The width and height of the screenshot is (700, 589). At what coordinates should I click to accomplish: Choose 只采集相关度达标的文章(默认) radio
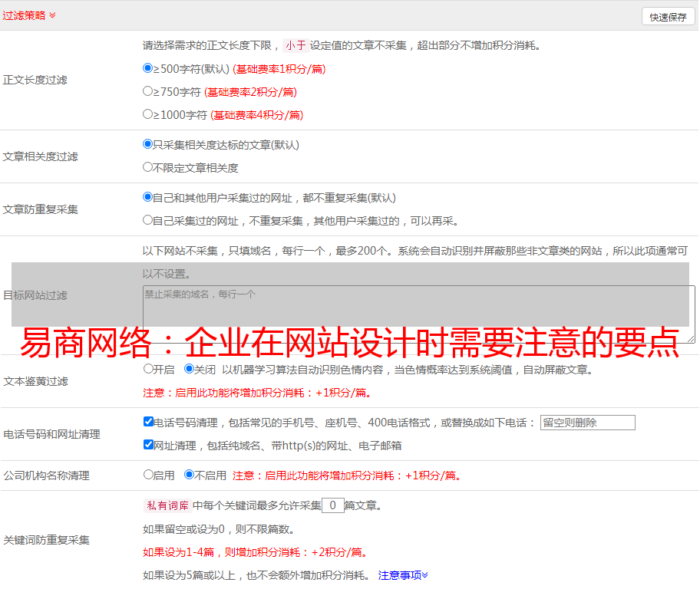[148, 143]
